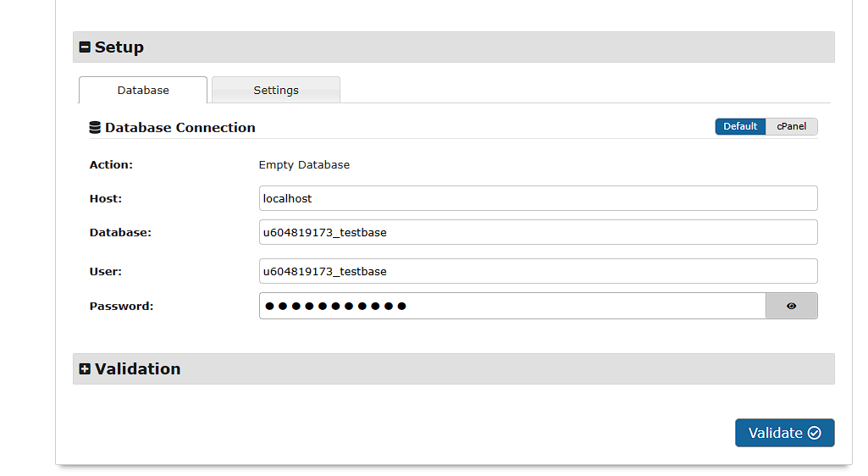Screen dimensions: 868x476
Task: Click the Validation section header text
Action: coord(138,369)
